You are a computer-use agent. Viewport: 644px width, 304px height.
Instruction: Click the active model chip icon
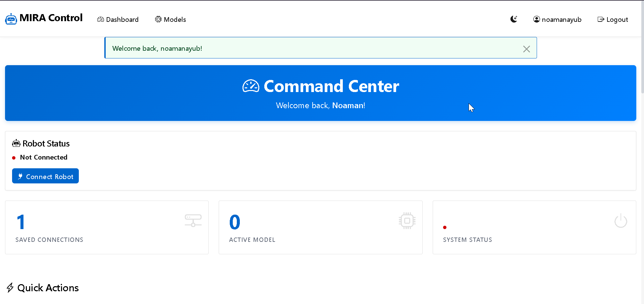(407, 221)
